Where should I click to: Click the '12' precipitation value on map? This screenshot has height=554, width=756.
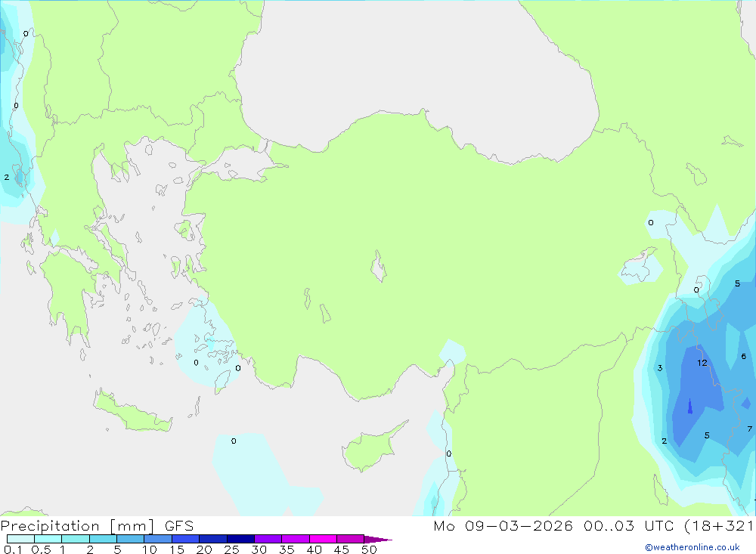coord(702,363)
